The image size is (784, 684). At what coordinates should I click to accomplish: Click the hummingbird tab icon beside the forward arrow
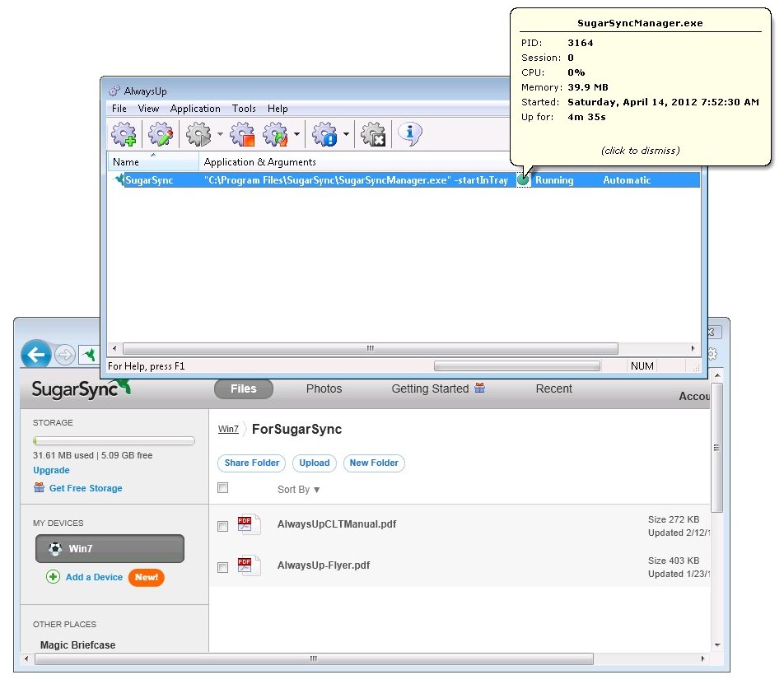point(90,355)
